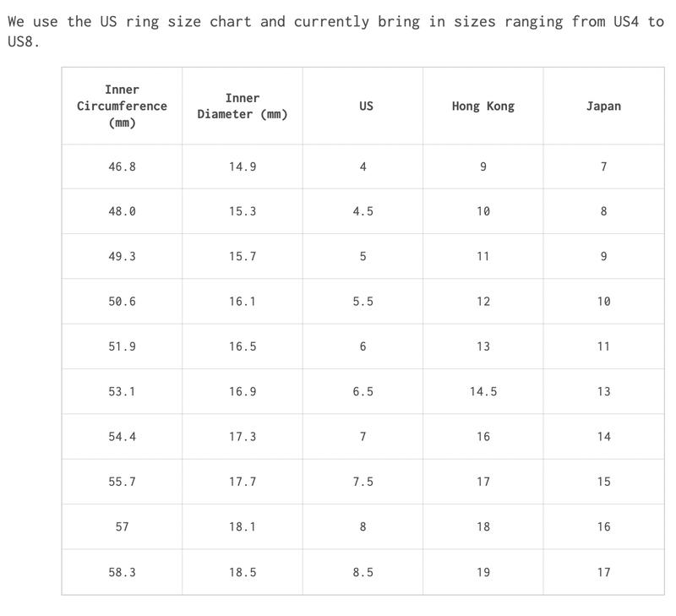Select the Hong Kong size 19 cell
The width and height of the screenshot is (676, 616).
[x=482, y=572]
